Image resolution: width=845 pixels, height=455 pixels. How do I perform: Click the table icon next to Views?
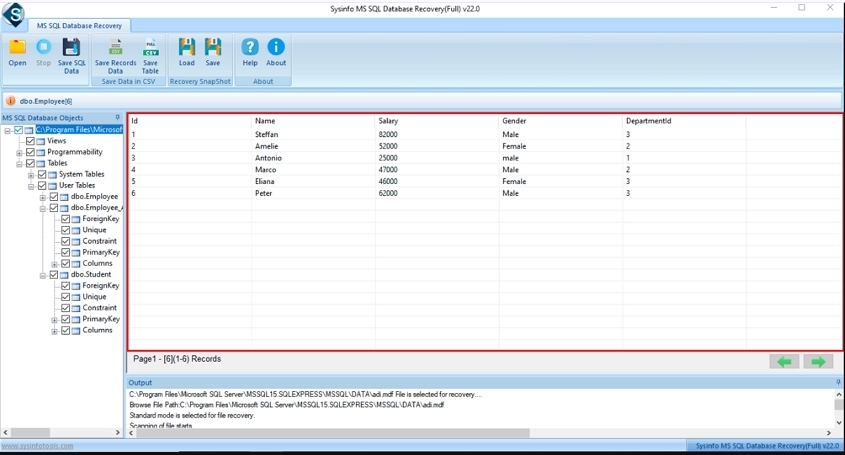click(x=40, y=141)
